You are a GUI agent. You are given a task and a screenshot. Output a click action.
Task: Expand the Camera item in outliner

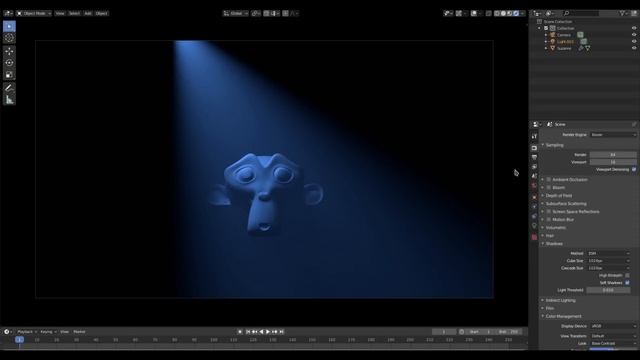coord(546,35)
